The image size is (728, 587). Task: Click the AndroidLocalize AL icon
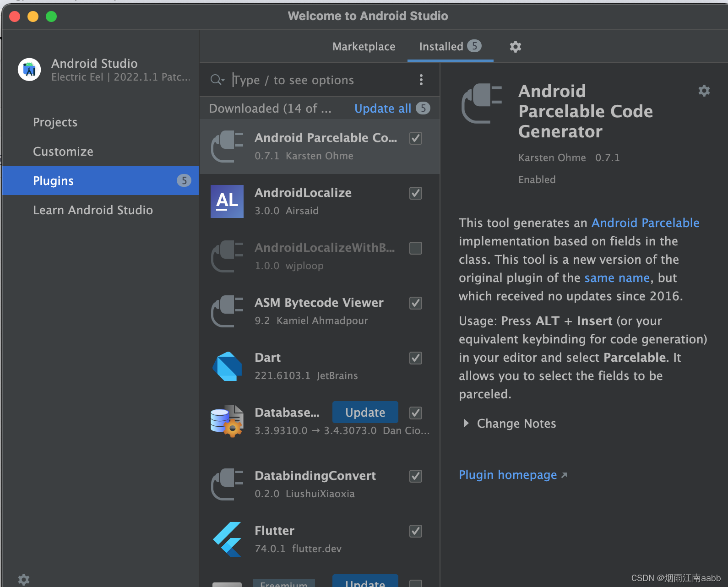[227, 201]
